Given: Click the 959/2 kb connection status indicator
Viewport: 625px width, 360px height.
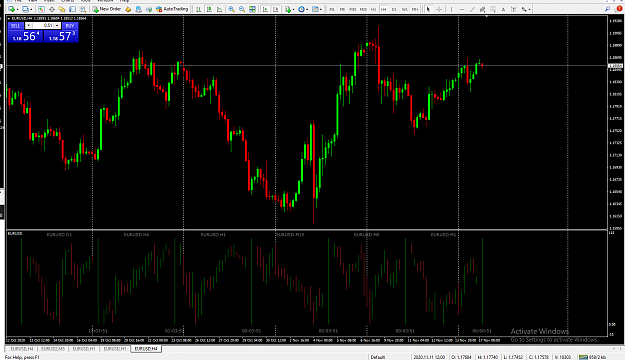Looking at the screenshot, I should [593, 357].
